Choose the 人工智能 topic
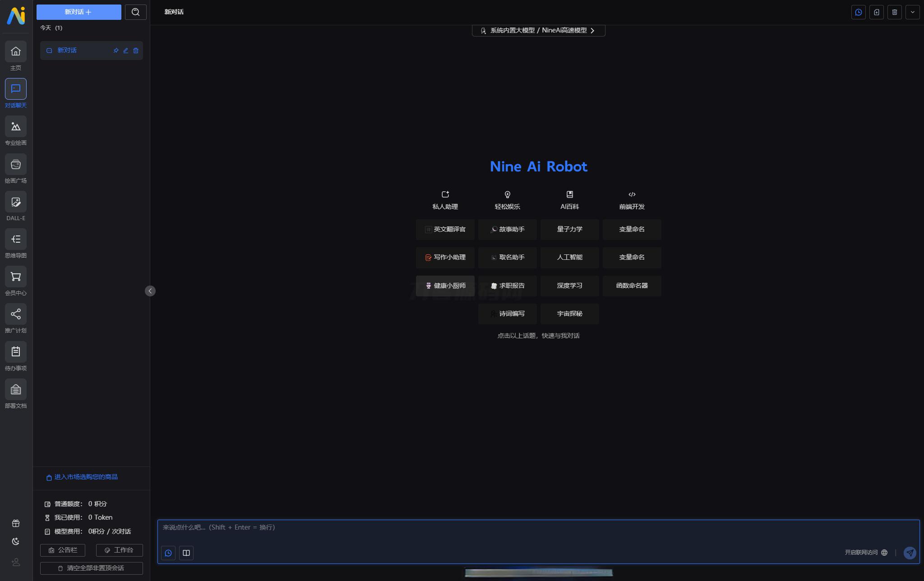This screenshot has height=581, width=924. point(570,258)
